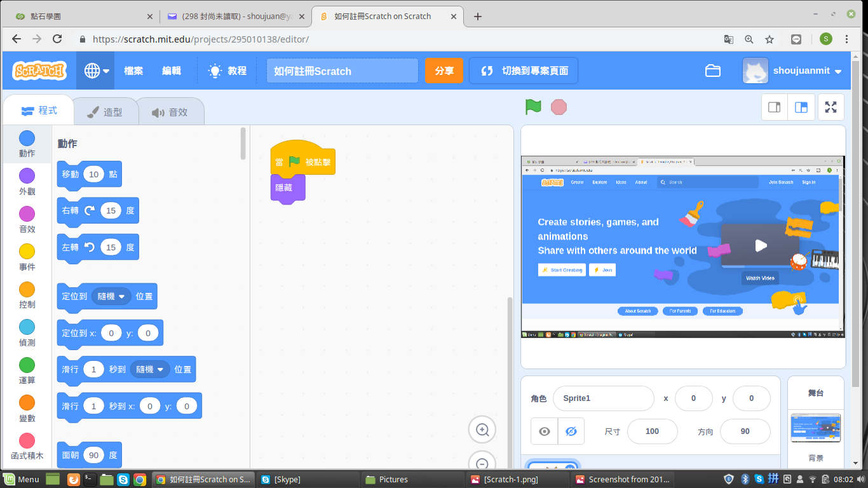Click the 隱藏 block in workspace

pos(288,189)
